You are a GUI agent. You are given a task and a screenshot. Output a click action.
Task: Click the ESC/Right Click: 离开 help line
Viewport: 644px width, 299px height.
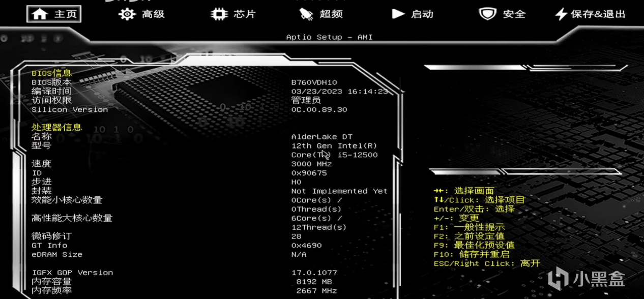tap(487, 263)
